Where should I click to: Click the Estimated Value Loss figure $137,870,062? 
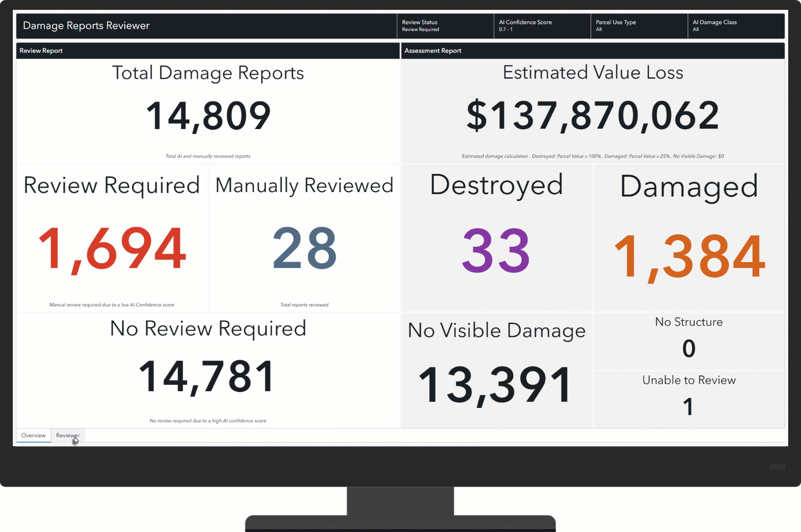point(593,116)
